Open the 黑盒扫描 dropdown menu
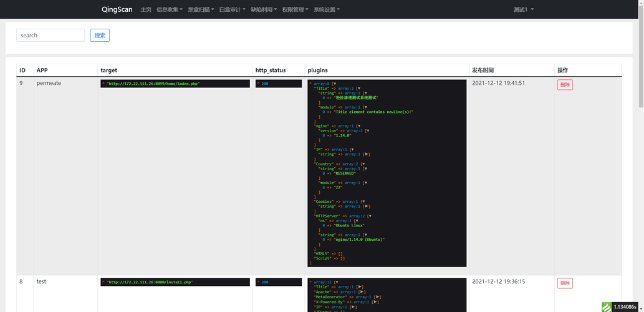 click(201, 9)
